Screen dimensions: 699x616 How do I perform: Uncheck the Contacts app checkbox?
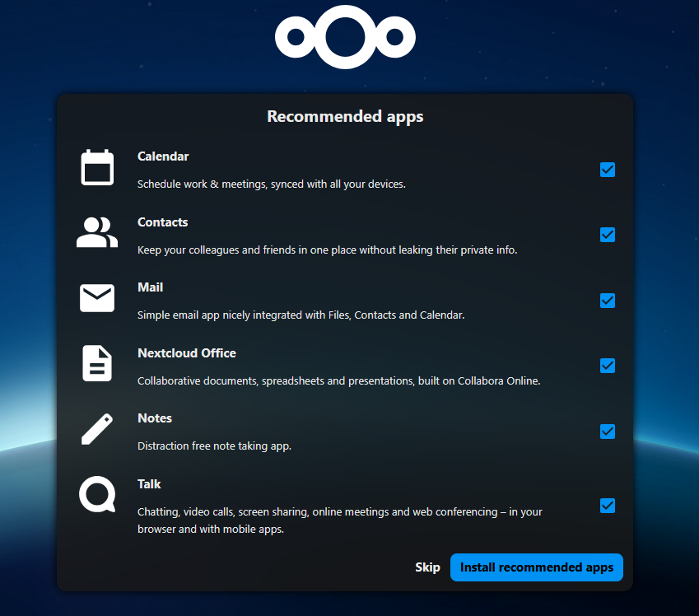(608, 235)
